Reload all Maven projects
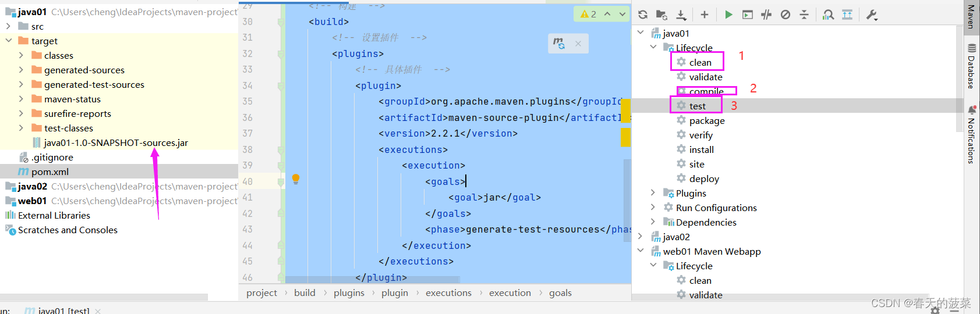The image size is (980, 314). tap(643, 15)
